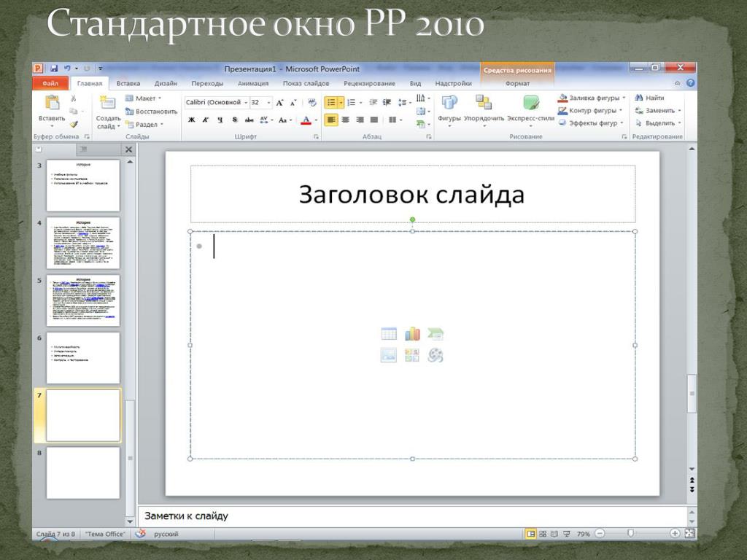
Task: Start slideshow view from status bar
Action: click(x=566, y=534)
